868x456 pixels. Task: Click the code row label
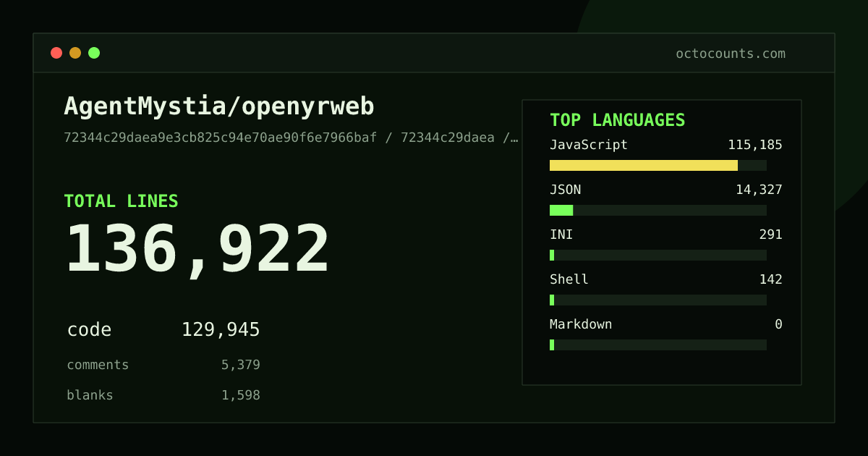point(89,330)
